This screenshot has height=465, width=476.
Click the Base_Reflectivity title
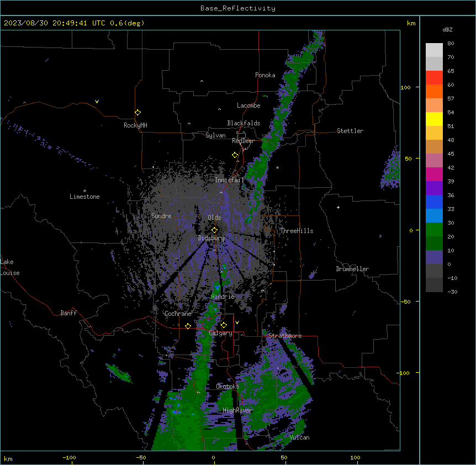tap(238, 8)
